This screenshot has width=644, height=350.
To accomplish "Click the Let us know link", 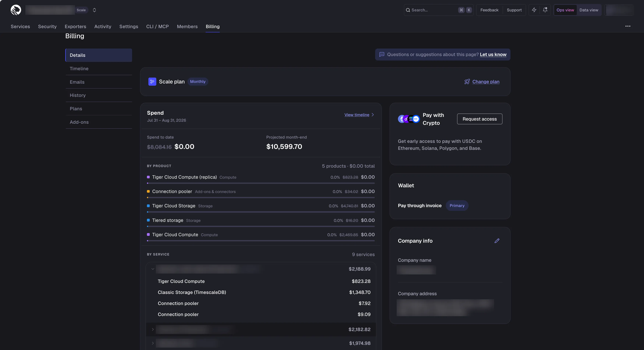I will pos(493,54).
